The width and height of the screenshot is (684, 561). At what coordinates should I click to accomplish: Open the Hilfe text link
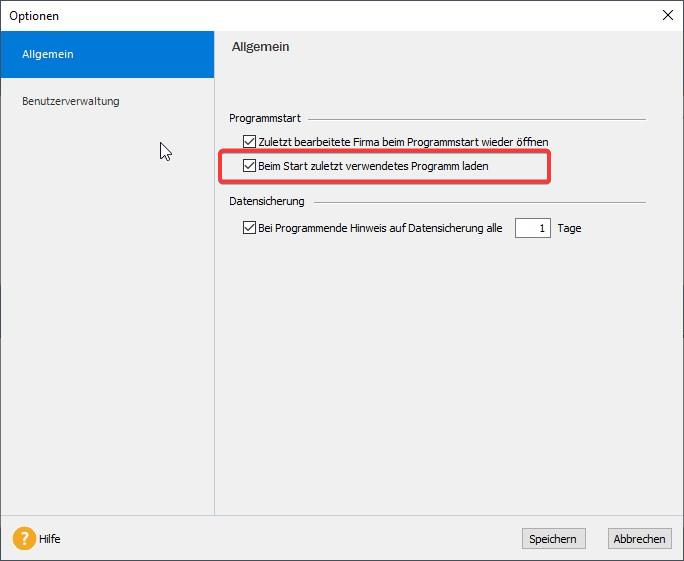[x=50, y=539]
